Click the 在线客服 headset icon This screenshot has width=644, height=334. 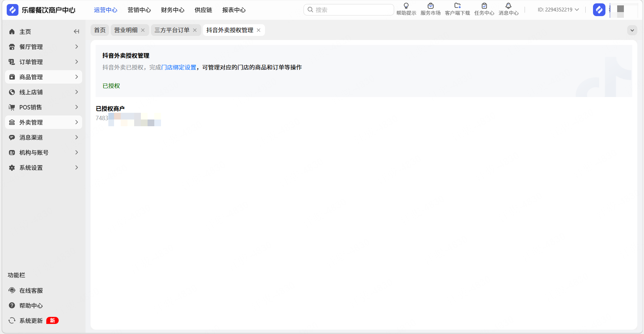pyautogui.click(x=12, y=290)
